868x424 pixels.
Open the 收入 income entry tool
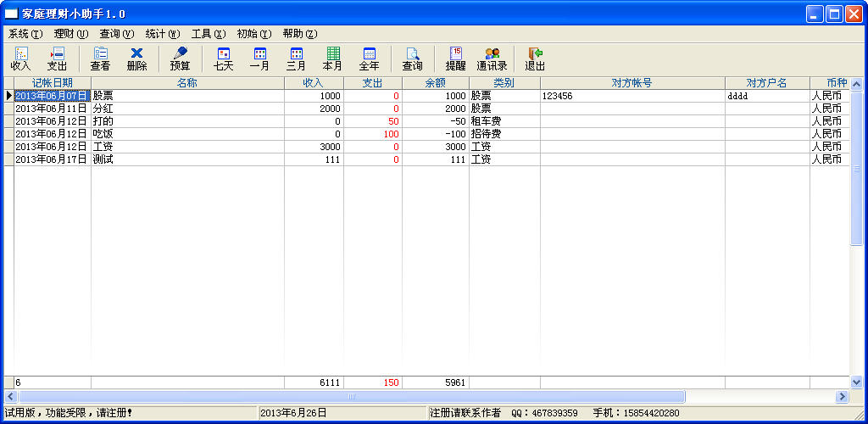point(20,59)
